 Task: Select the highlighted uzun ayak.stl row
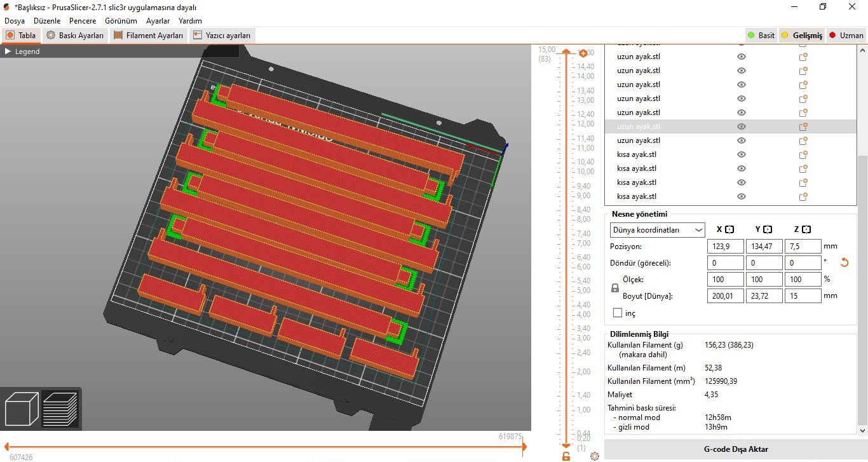731,126
